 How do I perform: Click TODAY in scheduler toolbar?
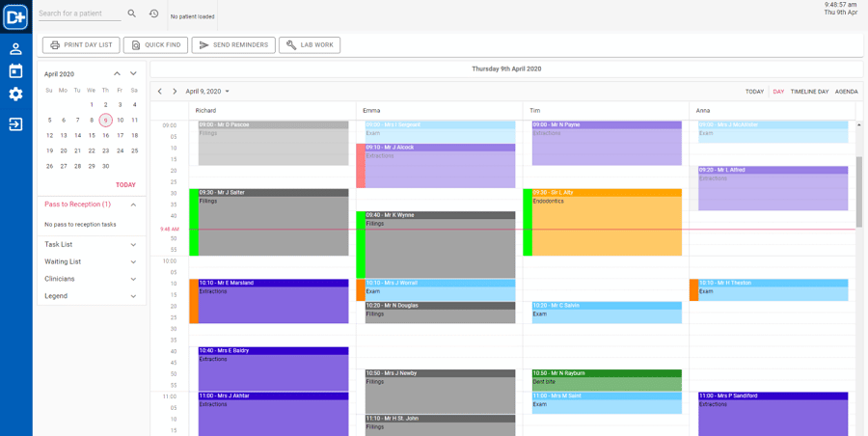tap(754, 92)
